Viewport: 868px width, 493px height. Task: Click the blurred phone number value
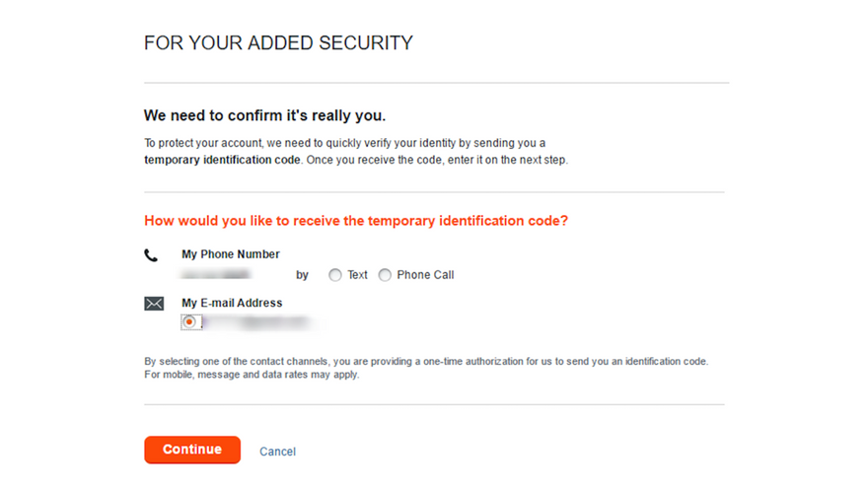pyautogui.click(x=215, y=275)
